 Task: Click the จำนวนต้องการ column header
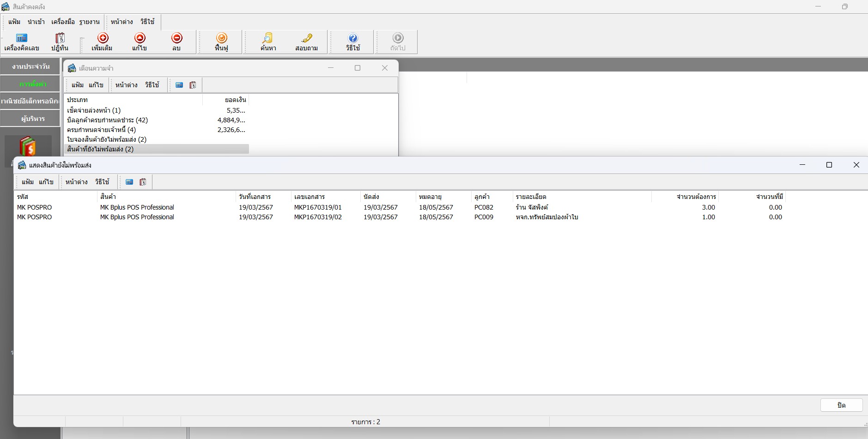point(685,197)
